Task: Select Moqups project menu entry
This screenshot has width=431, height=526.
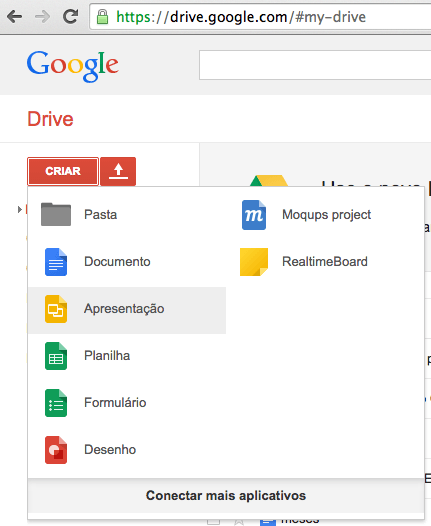Action: tap(325, 215)
